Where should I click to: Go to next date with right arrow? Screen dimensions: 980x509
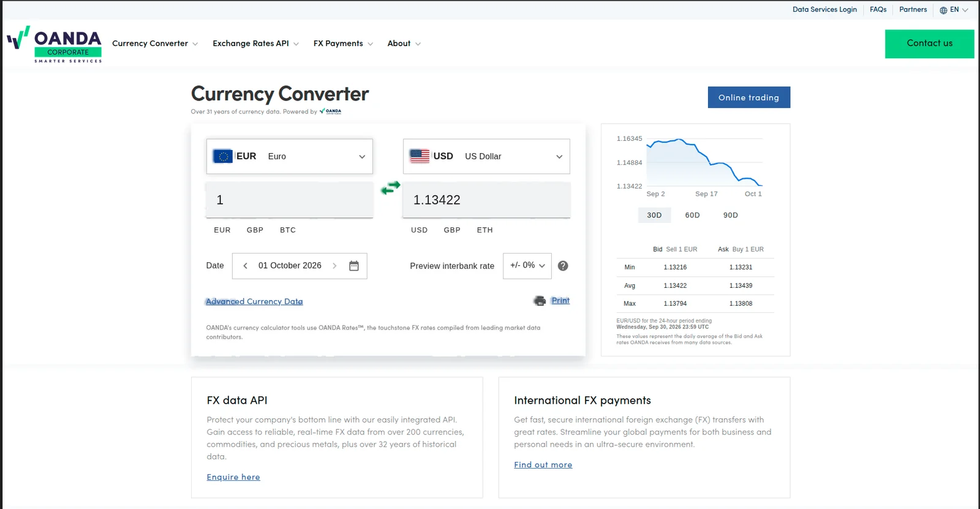pos(334,266)
